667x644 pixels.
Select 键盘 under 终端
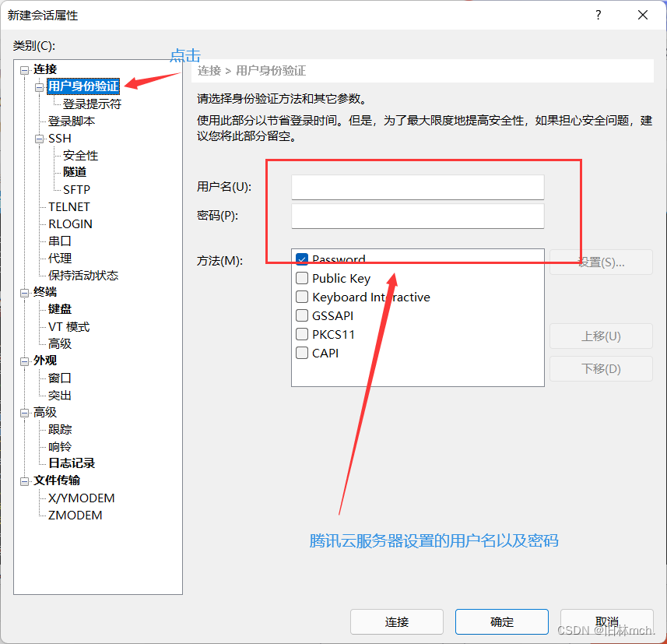point(60,309)
